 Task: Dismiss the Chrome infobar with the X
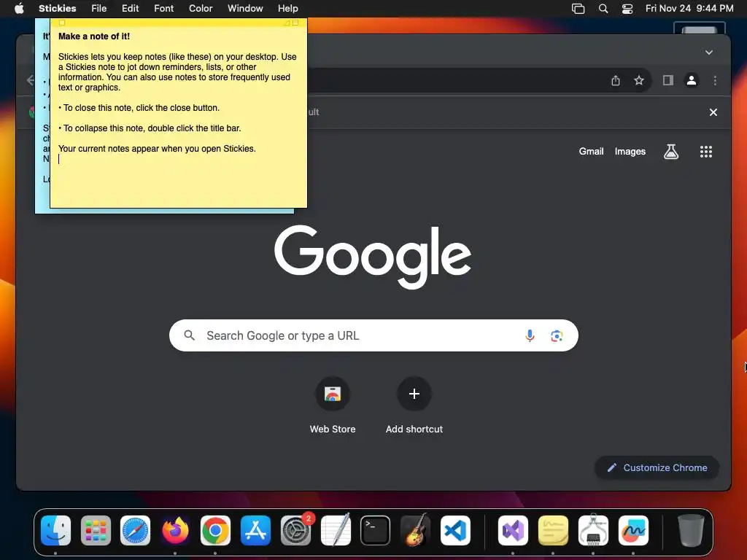pos(713,112)
